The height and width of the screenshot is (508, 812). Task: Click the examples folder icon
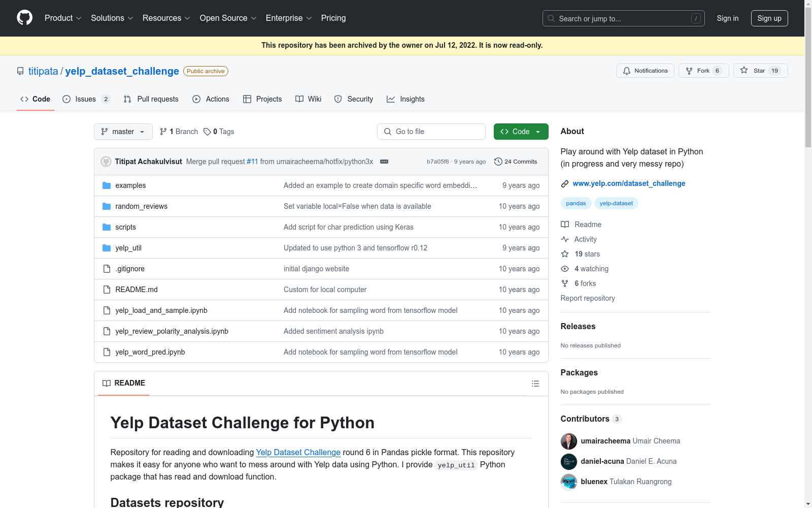(107, 185)
